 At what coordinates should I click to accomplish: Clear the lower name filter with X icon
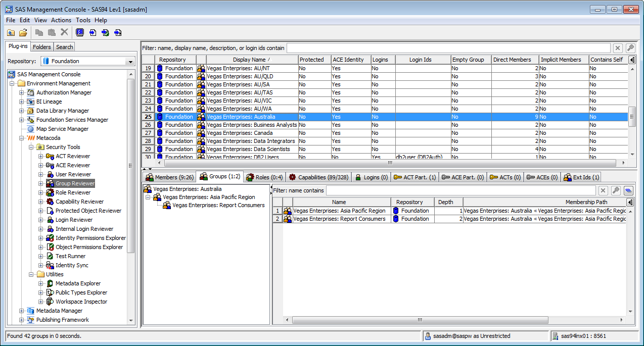[x=603, y=190]
